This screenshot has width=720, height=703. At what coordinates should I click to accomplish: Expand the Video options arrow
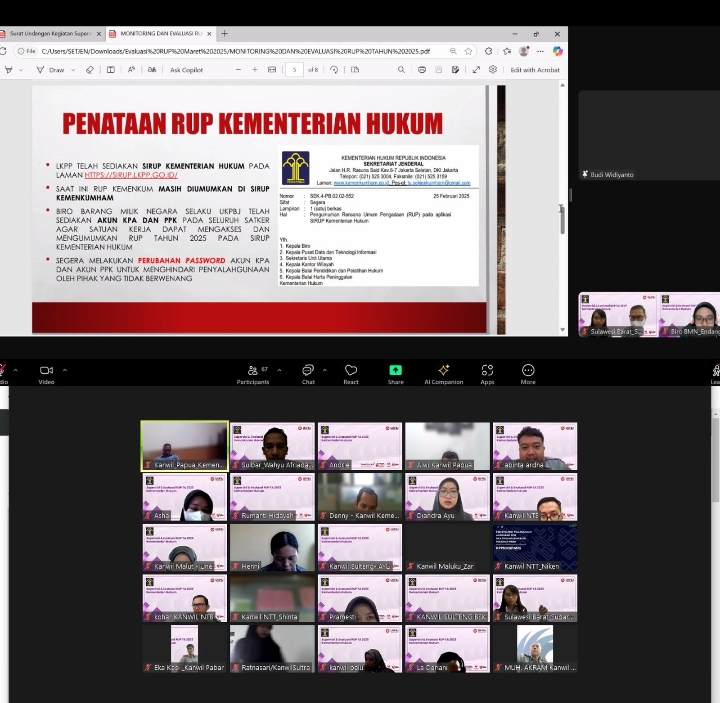point(65,370)
